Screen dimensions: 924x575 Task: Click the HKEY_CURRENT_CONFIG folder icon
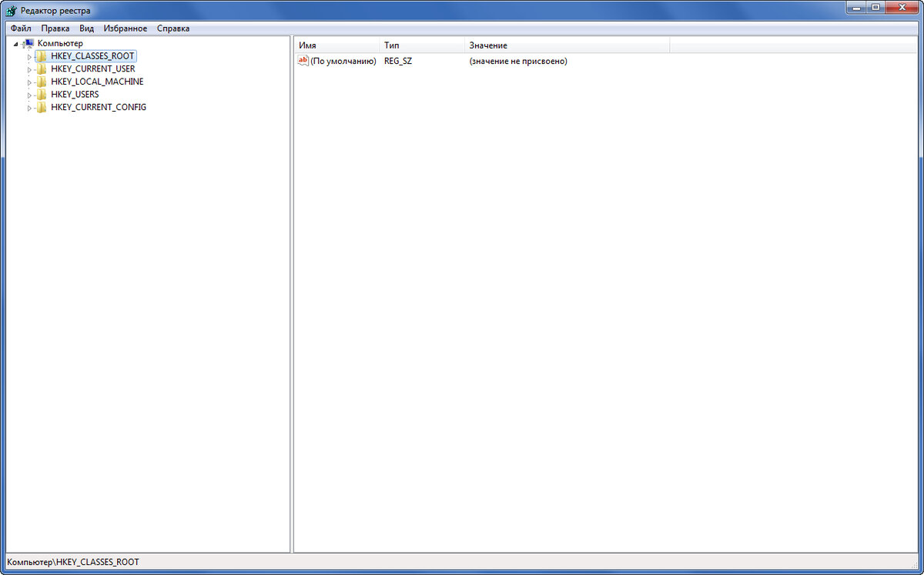pyautogui.click(x=42, y=107)
